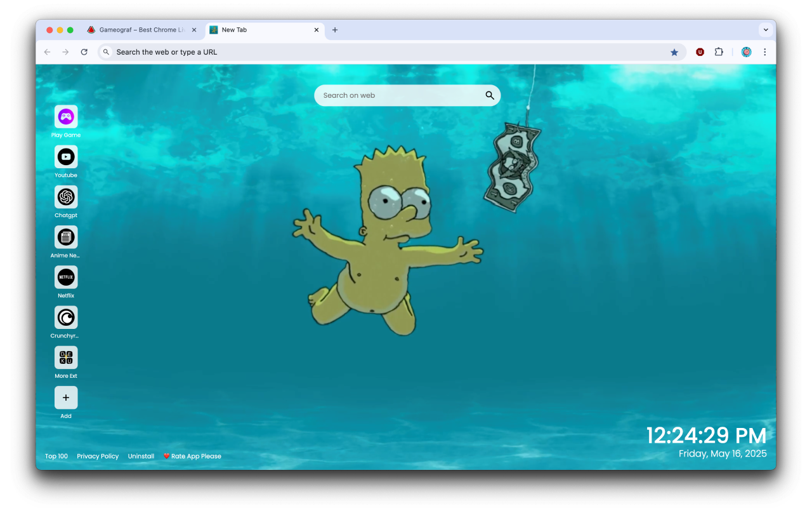
Task: Open the Crunchyroll shortcut
Action: click(66, 317)
